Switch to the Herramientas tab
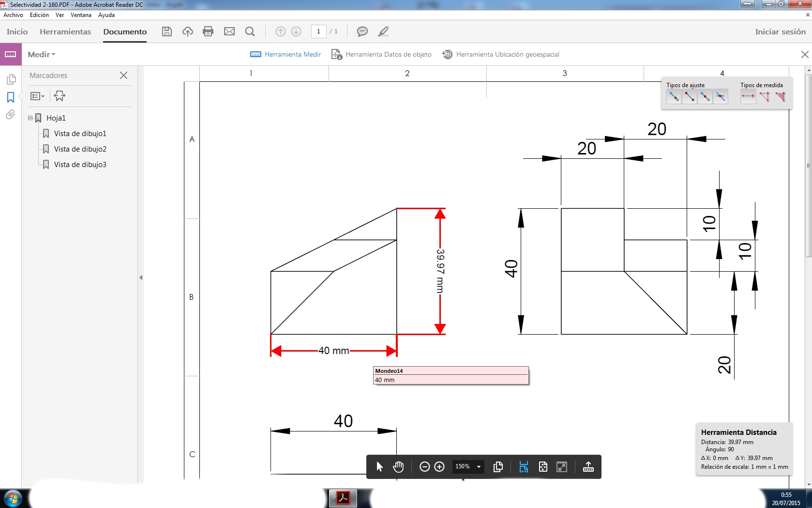The width and height of the screenshot is (812, 508). pos(65,31)
